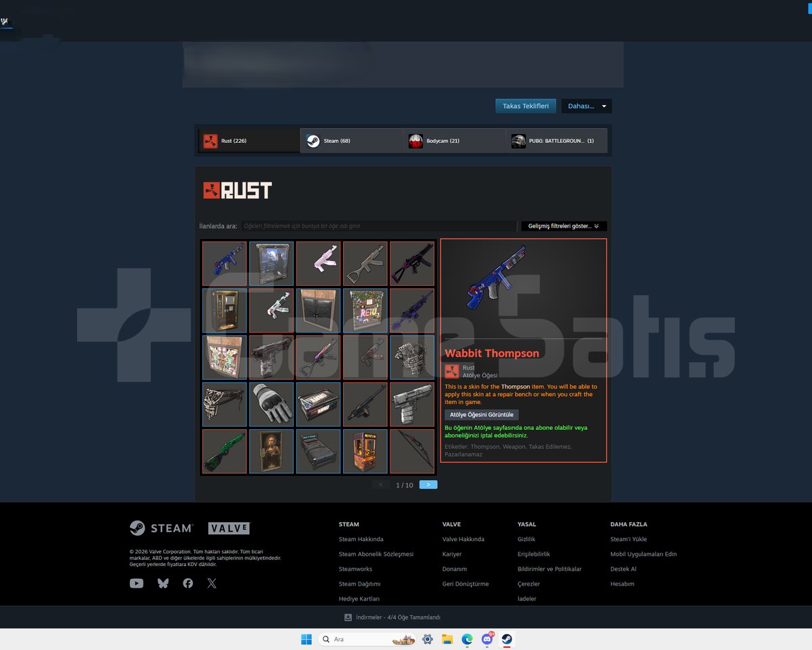Go to previous inventory page
812x650 pixels.
tap(381, 485)
